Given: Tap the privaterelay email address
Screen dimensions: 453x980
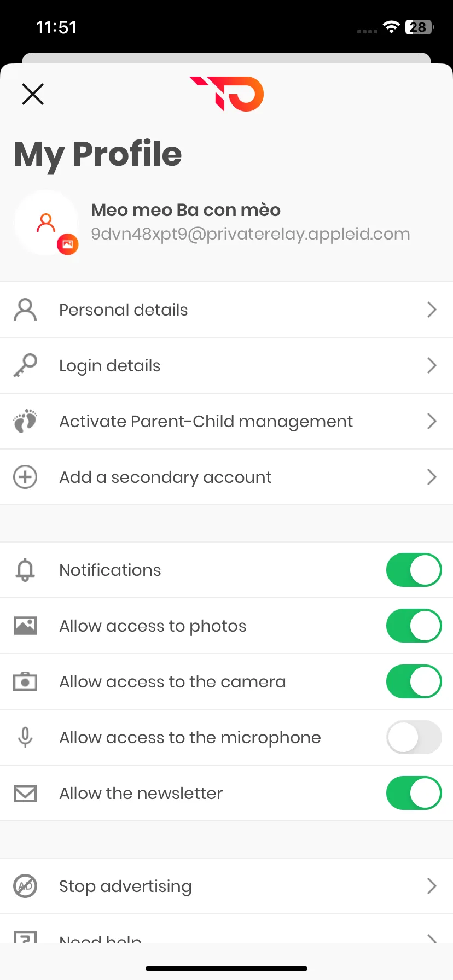Looking at the screenshot, I should (x=251, y=234).
